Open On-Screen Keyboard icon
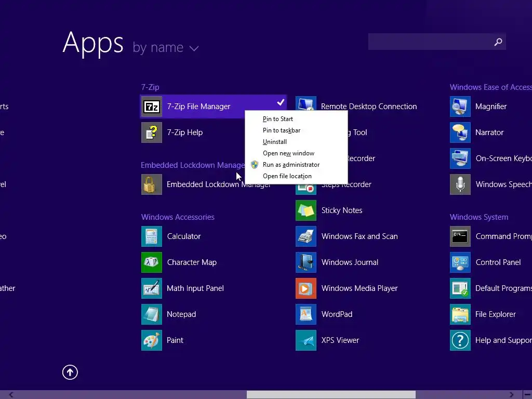The image size is (532, 399). click(460, 158)
